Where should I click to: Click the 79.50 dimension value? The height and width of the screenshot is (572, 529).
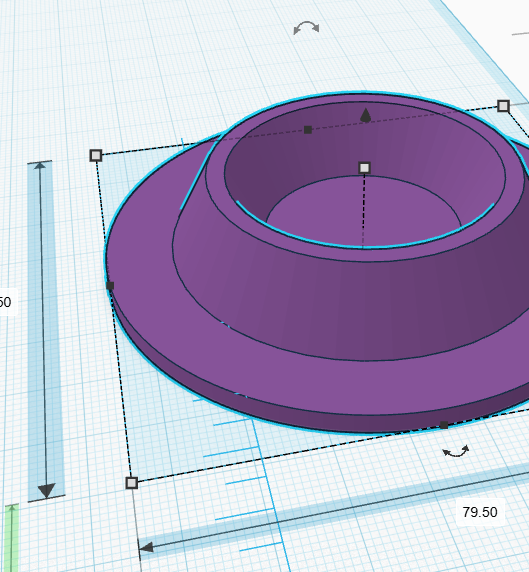480,512
